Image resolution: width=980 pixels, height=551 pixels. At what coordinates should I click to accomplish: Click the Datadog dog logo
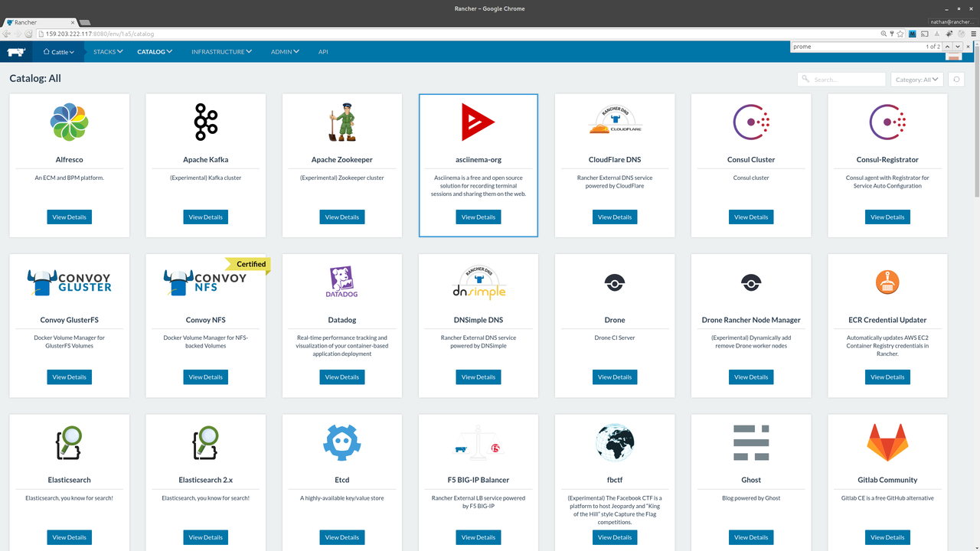pos(341,282)
